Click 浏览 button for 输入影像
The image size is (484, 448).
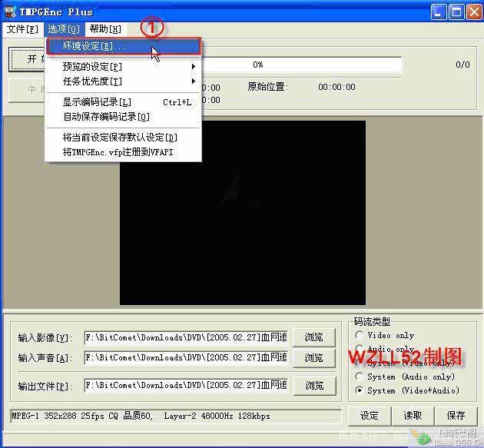point(314,337)
